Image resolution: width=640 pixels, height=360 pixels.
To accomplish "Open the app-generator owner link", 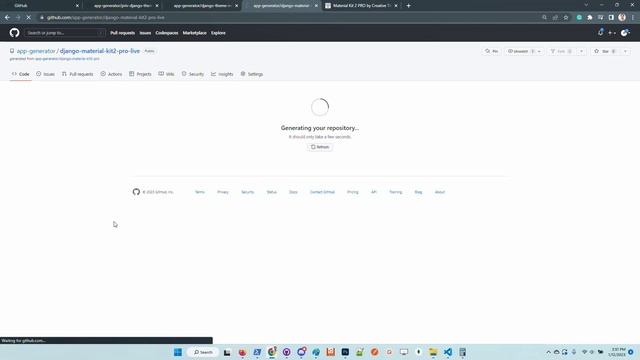I will pos(36,51).
